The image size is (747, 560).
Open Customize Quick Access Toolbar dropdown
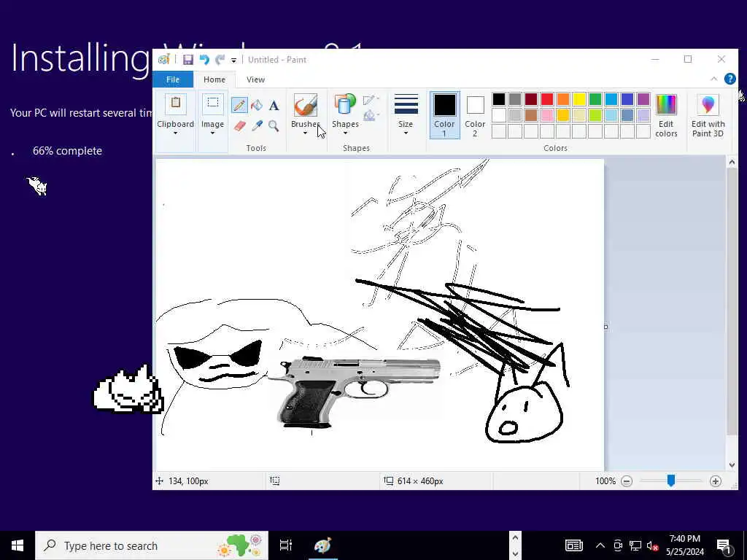coord(233,60)
